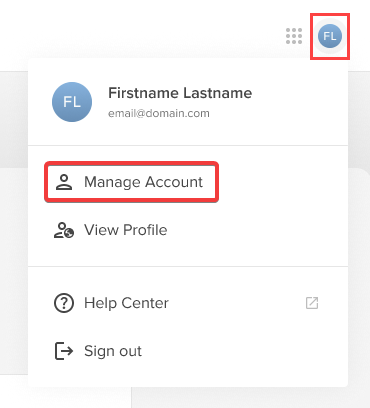Open the app launcher grid icon
370x408 pixels.
294,36
